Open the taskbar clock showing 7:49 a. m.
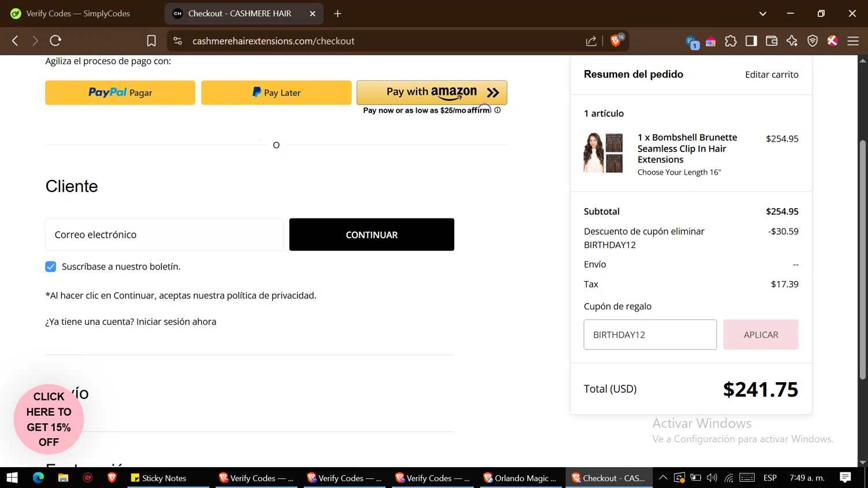 (x=807, y=478)
